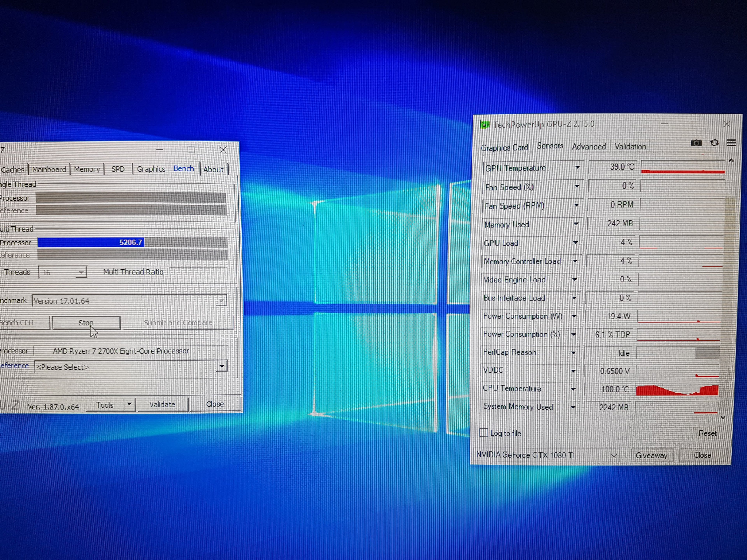Screen dimensions: 747x560
Task: Click the GPU-Z screenshot camera icon
Action: (x=696, y=143)
